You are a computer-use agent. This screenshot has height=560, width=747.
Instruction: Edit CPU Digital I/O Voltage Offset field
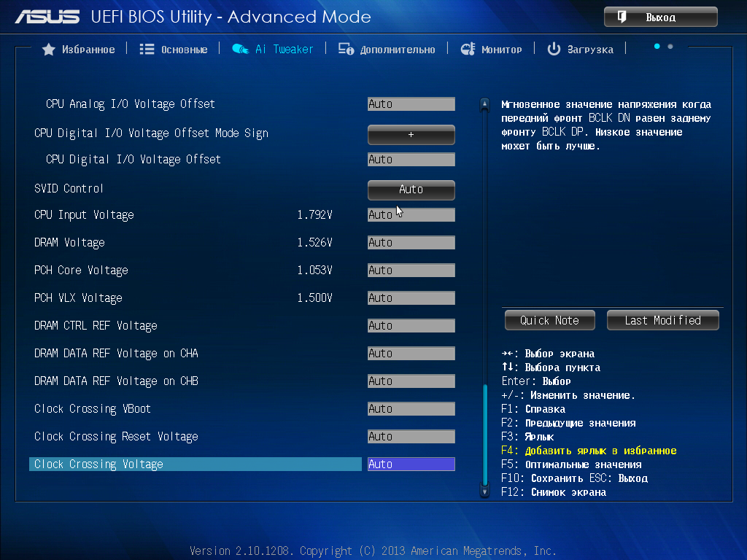pyautogui.click(x=411, y=160)
